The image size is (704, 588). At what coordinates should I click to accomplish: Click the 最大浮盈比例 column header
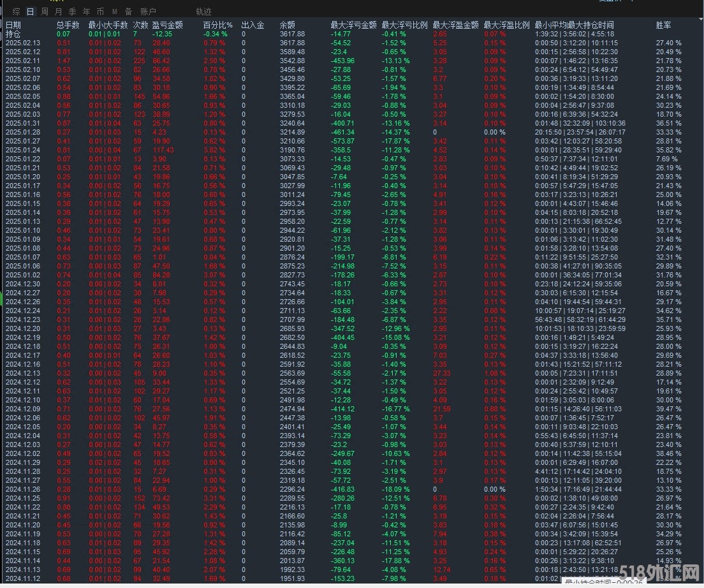tap(507, 25)
